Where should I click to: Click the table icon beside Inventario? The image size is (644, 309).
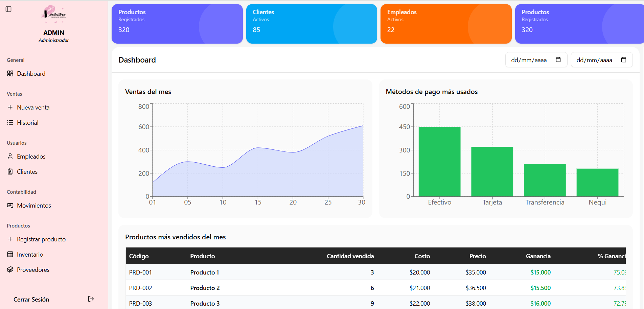point(10,254)
